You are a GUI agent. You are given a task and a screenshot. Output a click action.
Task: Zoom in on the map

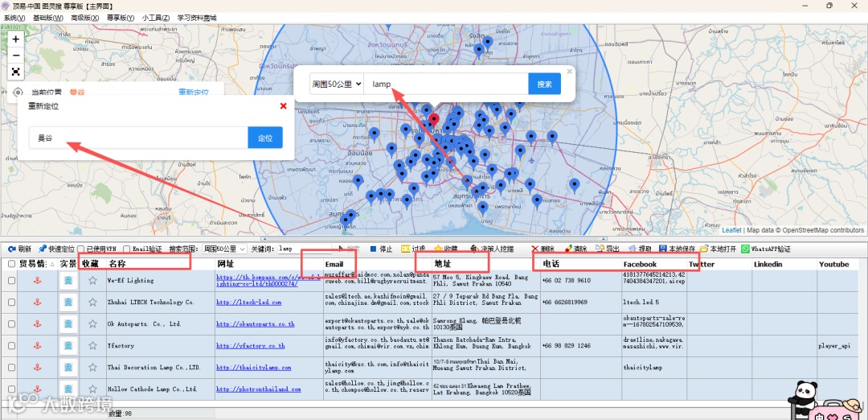16,39
